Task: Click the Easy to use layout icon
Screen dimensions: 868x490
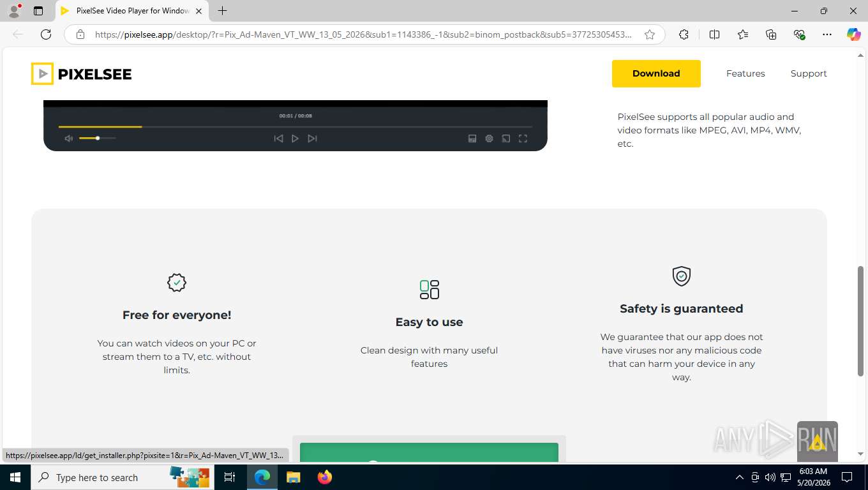Action: coord(430,290)
